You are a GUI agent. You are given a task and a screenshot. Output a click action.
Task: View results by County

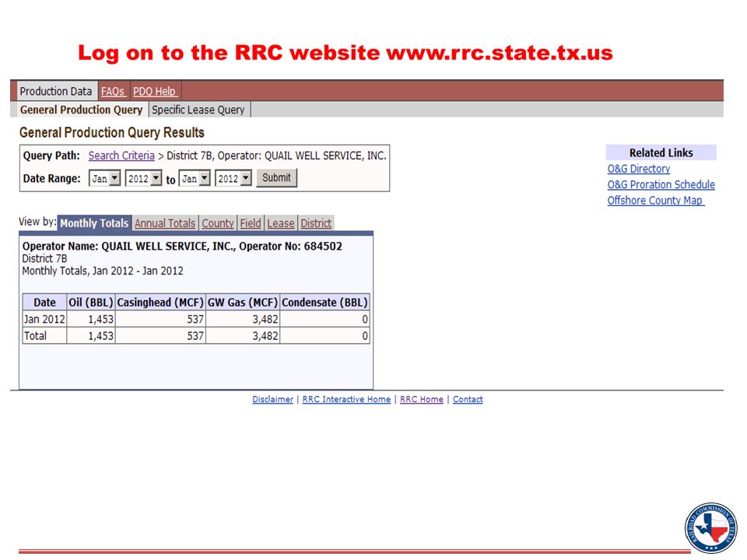[218, 223]
